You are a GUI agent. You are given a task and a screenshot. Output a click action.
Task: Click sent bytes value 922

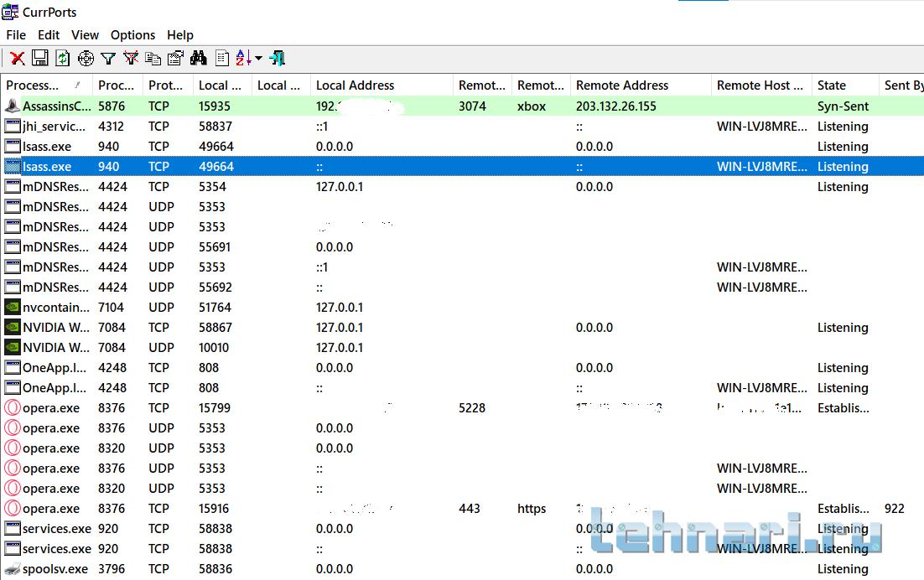click(894, 508)
